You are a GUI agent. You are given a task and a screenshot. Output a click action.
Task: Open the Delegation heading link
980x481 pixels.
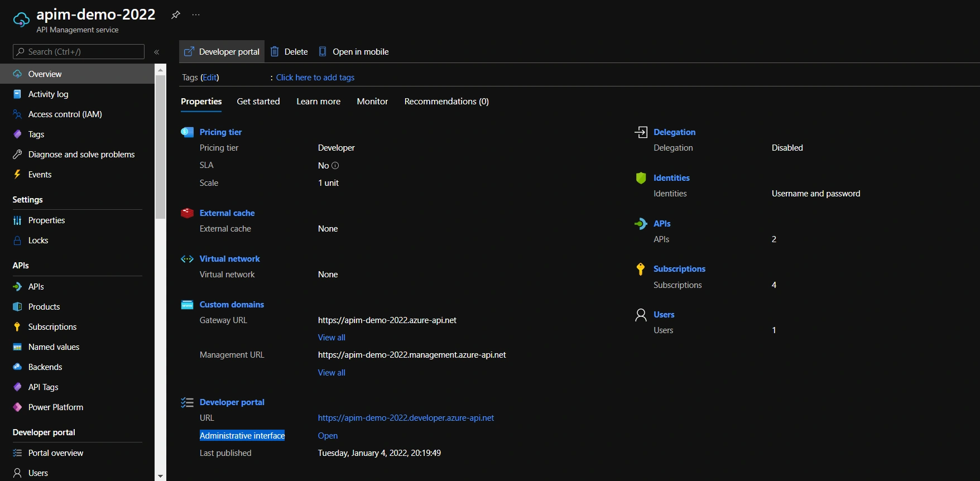pyautogui.click(x=674, y=132)
